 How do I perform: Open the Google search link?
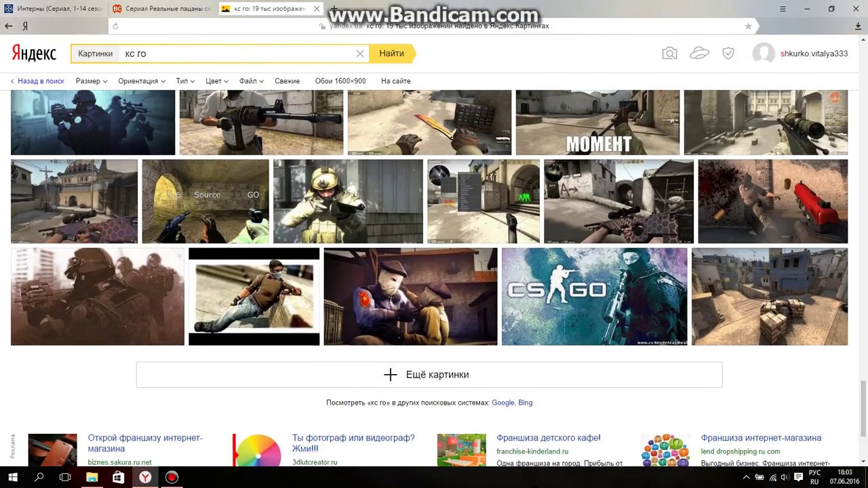click(503, 403)
